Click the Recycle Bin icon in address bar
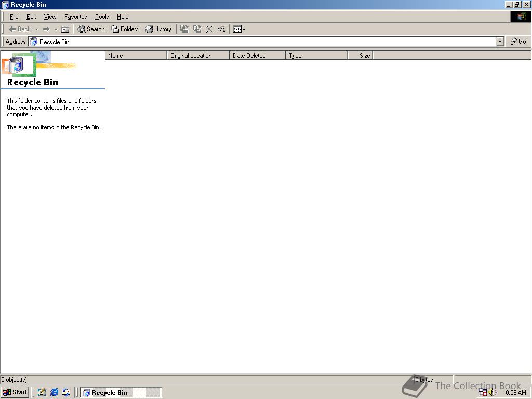This screenshot has width=532, height=399. pos(34,42)
